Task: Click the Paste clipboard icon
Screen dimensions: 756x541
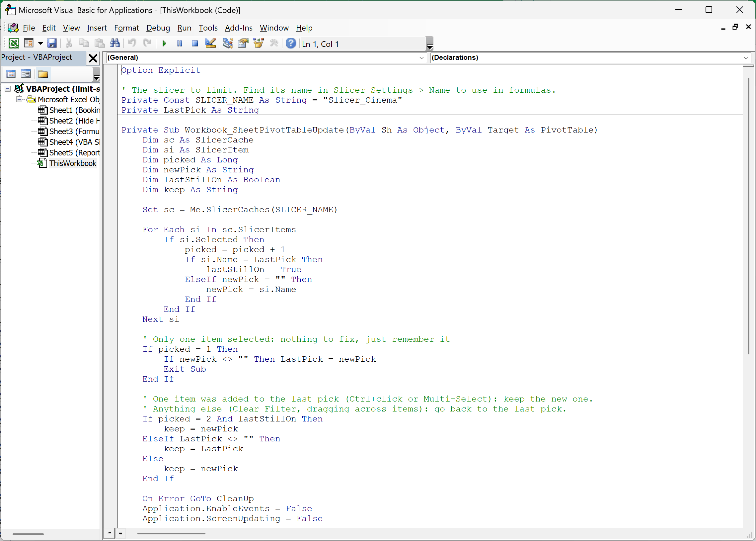Action: [100, 43]
